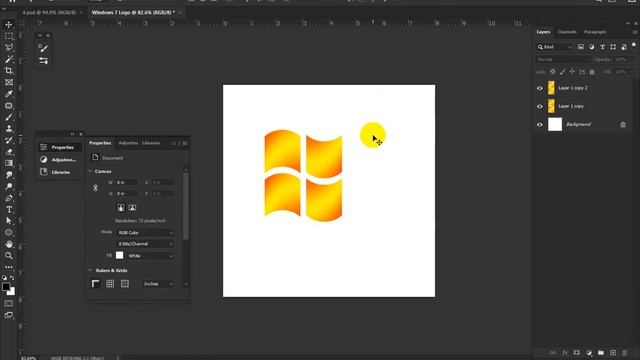Switch to the Paragraph tab

coord(595,32)
